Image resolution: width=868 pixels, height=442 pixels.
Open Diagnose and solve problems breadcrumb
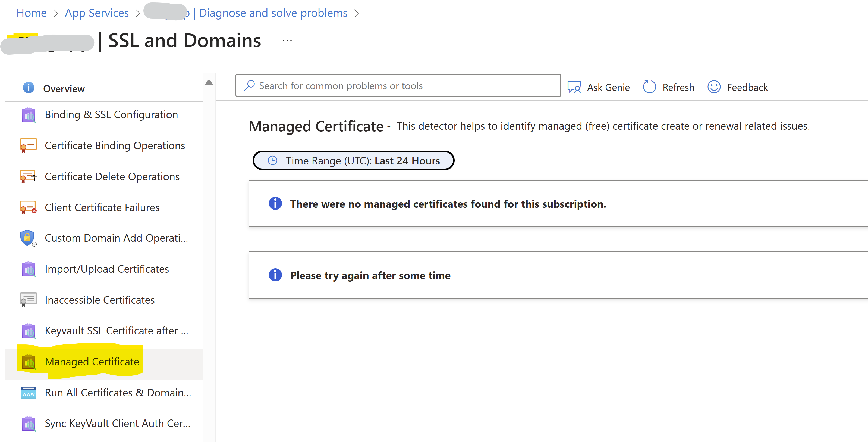[273, 13]
